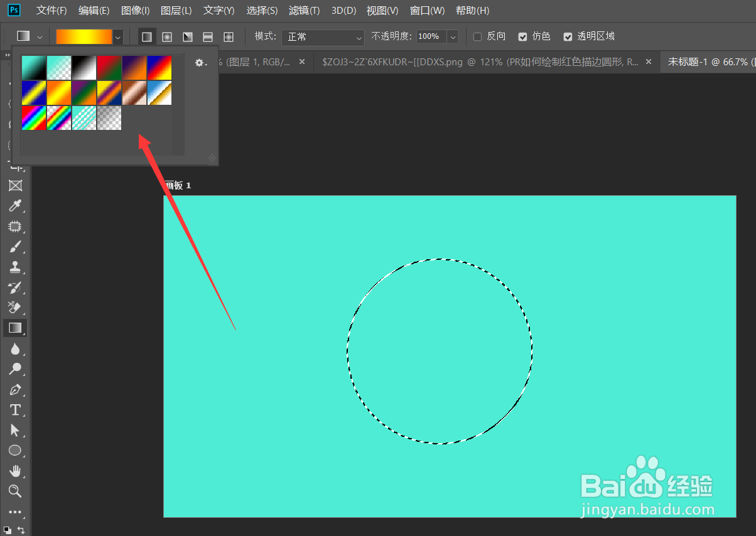Pick the Chrome gradient swatch
Screen dimensions: 756x536
tap(159, 93)
